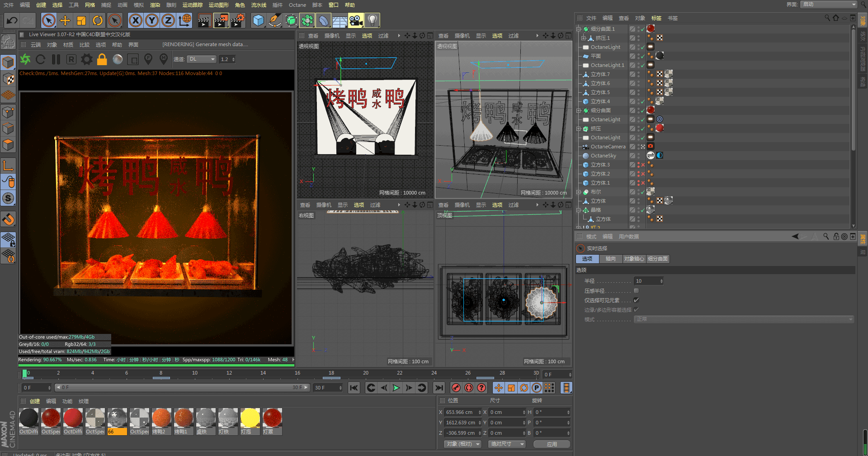
Task: Click the Cube primitive icon
Action: point(259,20)
